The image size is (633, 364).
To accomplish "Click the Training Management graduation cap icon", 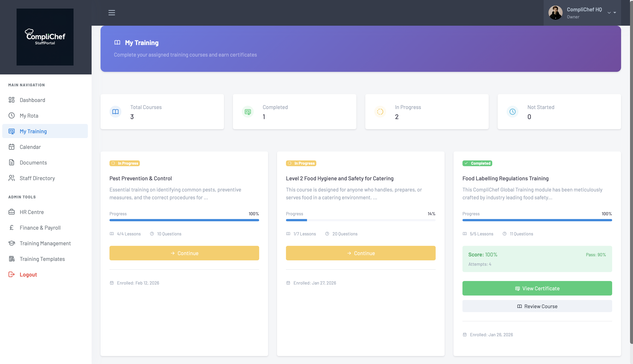I will pyautogui.click(x=12, y=243).
